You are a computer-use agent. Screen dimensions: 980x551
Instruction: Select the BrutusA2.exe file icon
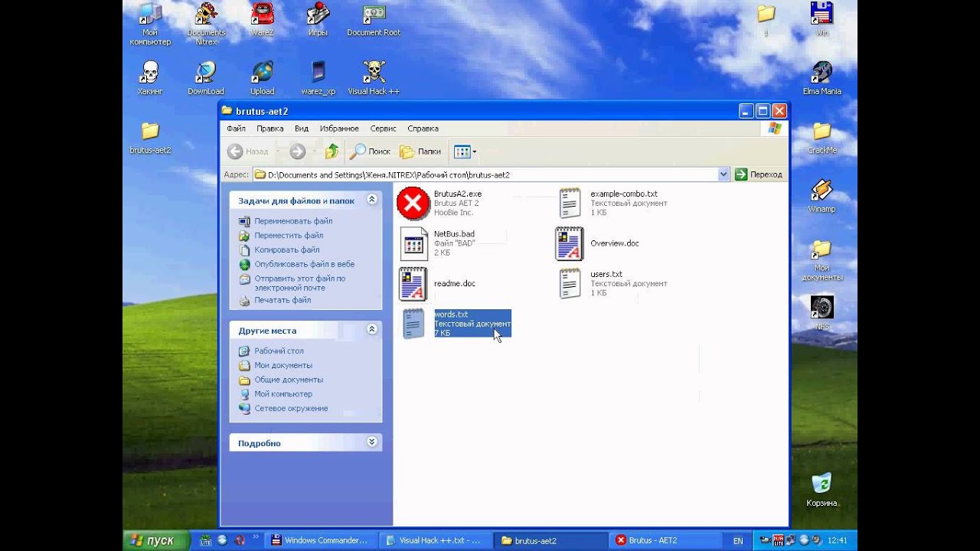point(413,204)
